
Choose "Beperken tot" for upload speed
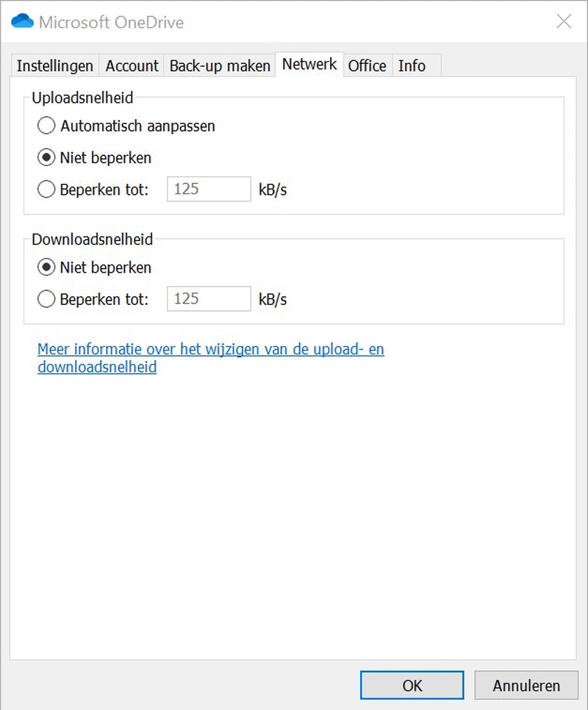pyautogui.click(x=46, y=189)
